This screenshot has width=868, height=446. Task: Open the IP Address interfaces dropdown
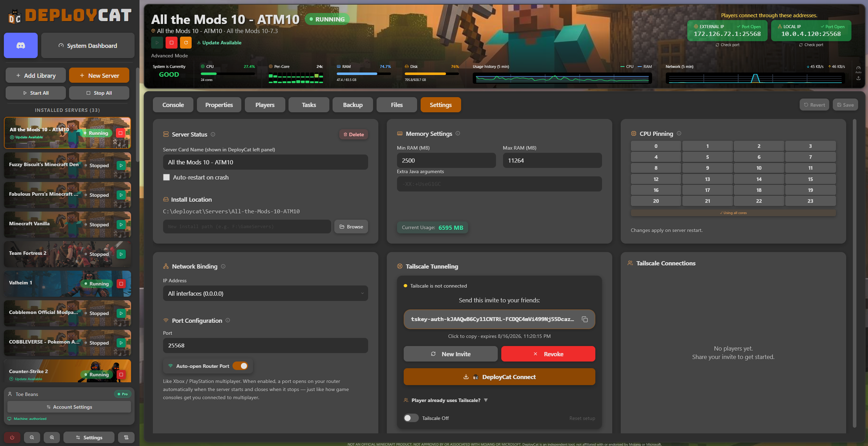click(265, 294)
